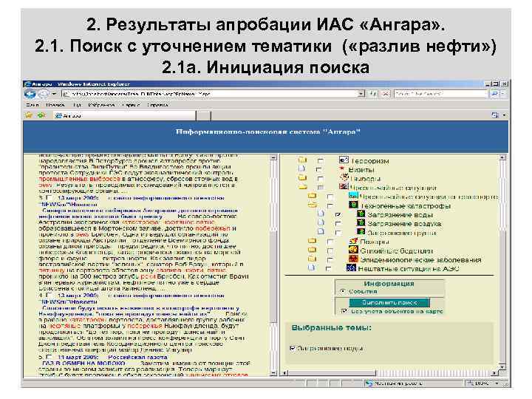
Task: Click the Ангара browser tab
Action: [x=125, y=115]
